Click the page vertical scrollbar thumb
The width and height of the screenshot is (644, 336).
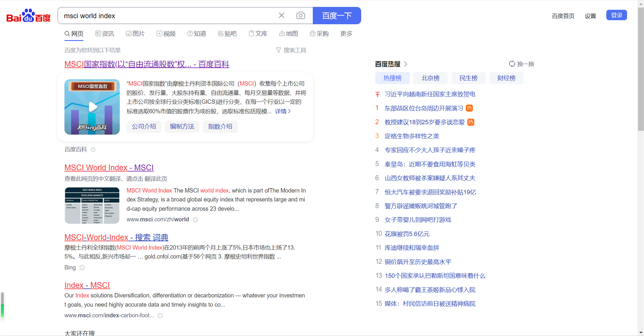[640, 69]
